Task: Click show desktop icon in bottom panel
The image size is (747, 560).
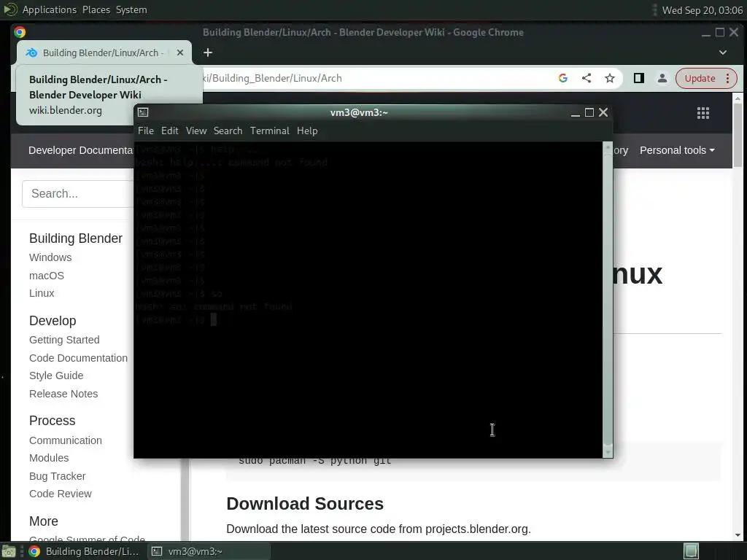Action: [x=8, y=551]
